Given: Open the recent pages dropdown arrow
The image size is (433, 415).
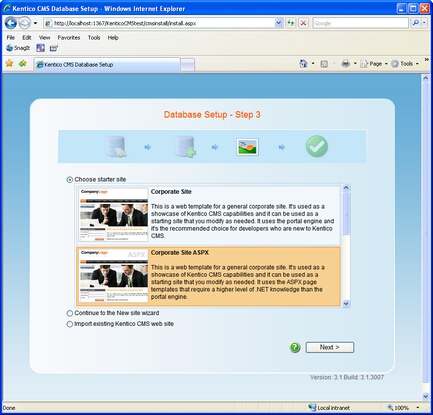Looking at the screenshot, I should coord(35,23).
